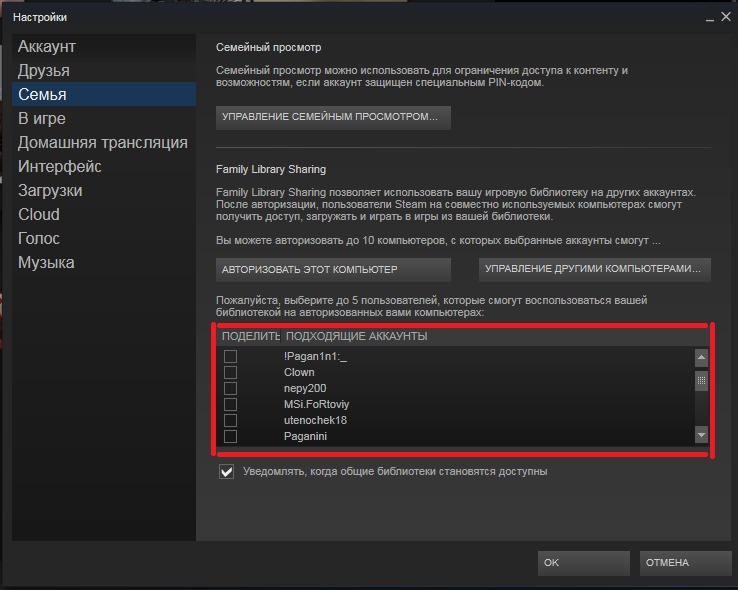Open the Домашняя трансляция section
This screenshot has width=738, height=590.
point(104,142)
